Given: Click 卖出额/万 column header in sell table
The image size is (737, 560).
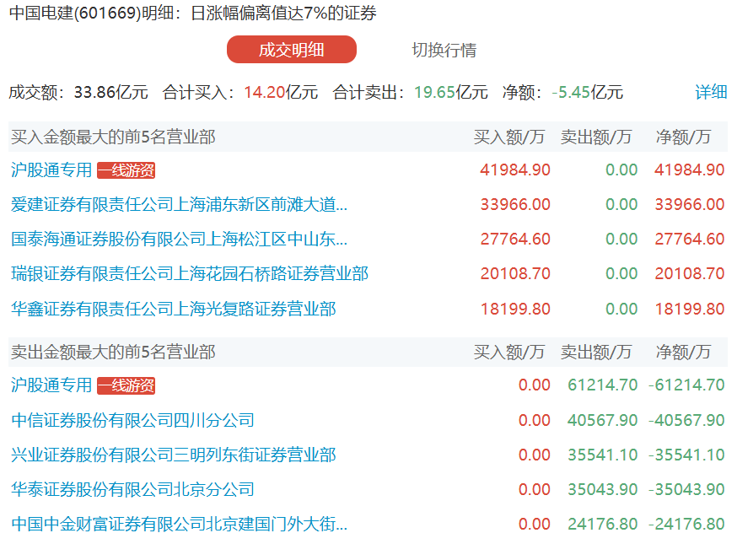Looking at the screenshot, I should point(596,352).
